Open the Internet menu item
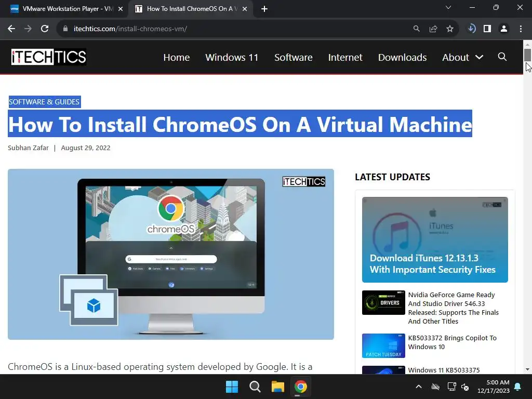Viewport: 532px width, 399px height. (x=345, y=57)
